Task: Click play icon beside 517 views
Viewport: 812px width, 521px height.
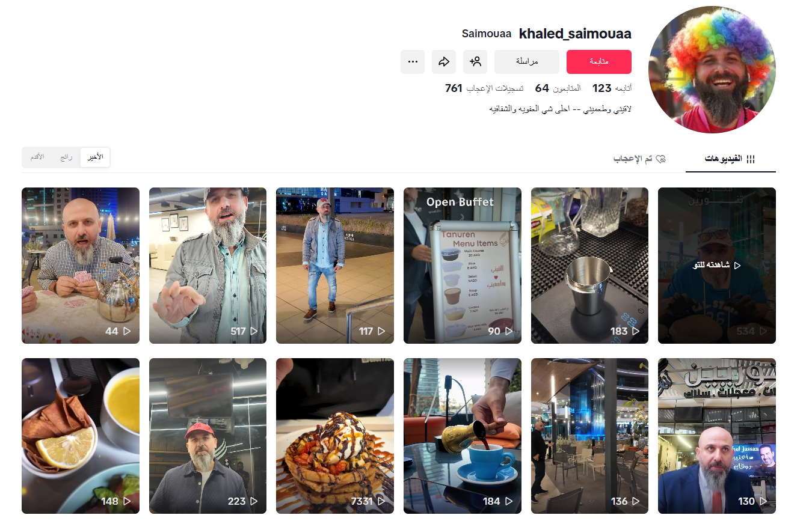Action: tap(254, 331)
